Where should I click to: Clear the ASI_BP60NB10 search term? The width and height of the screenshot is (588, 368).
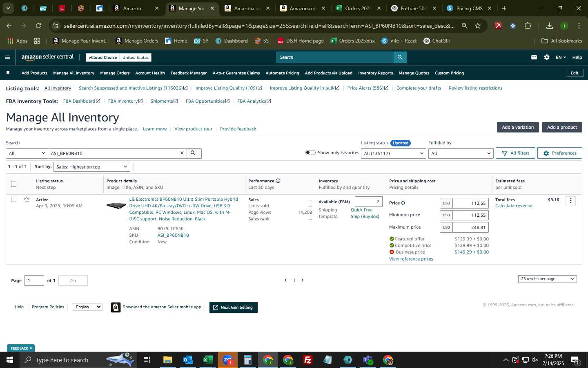(x=182, y=153)
